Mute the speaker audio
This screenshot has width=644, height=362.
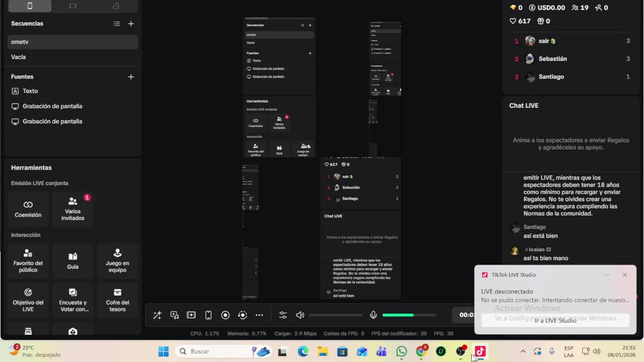[x=300, y=315]
